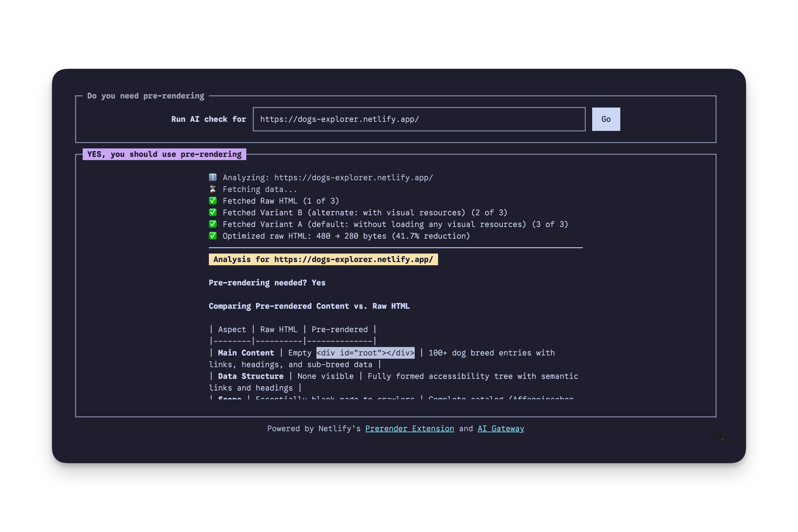Open the AI Gateway link
The width and height of the screenshot is (798, 532).
(x=501, y=429)
